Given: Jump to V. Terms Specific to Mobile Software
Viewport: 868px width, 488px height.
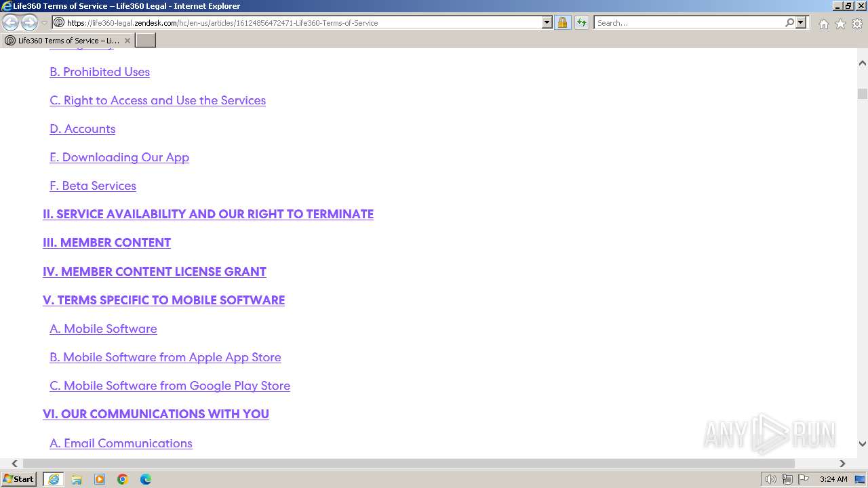Looking at the screenshot, I should [163, 300].
